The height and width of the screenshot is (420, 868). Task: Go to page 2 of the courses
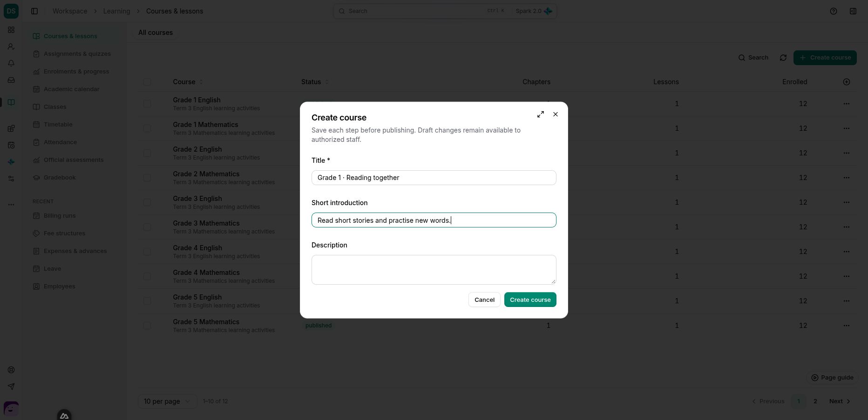pyautogui.click(x=815, y=401)
